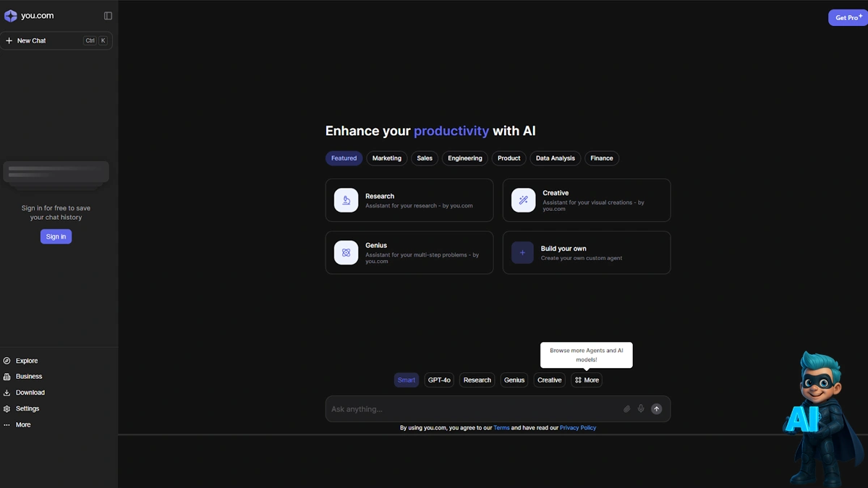Click the Sign in button

pyautogui.click(x=56, y=236)
